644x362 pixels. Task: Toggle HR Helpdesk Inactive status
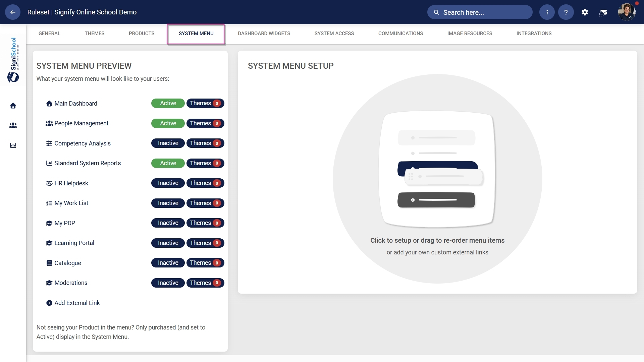pyautogui.click(x=168, y=183)
